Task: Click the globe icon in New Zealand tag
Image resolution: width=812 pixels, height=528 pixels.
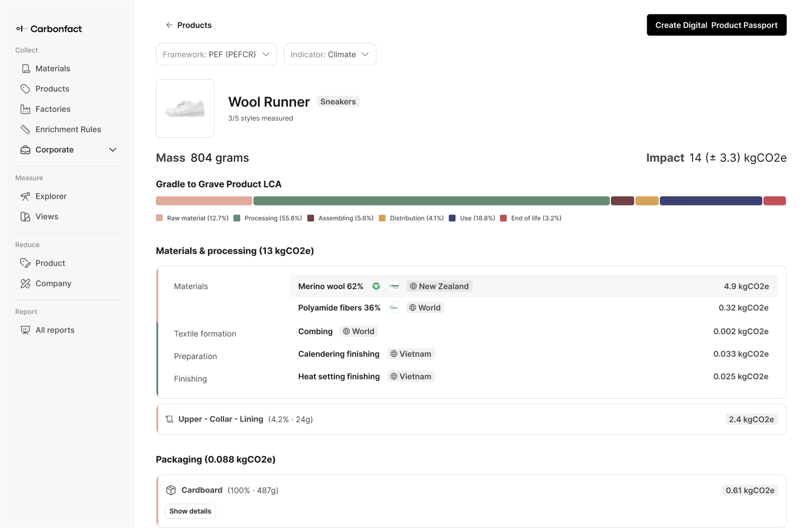Action: [413, 286]
